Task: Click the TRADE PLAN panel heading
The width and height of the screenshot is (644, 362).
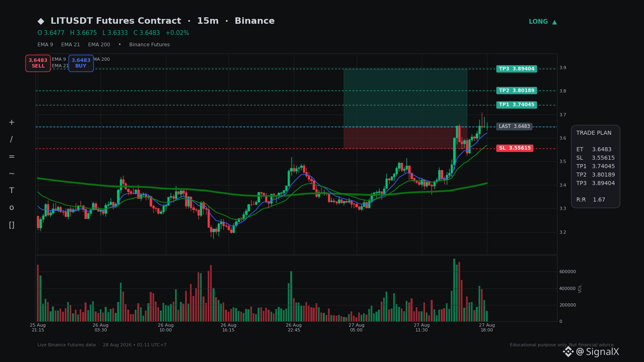Action: (594, 133)
